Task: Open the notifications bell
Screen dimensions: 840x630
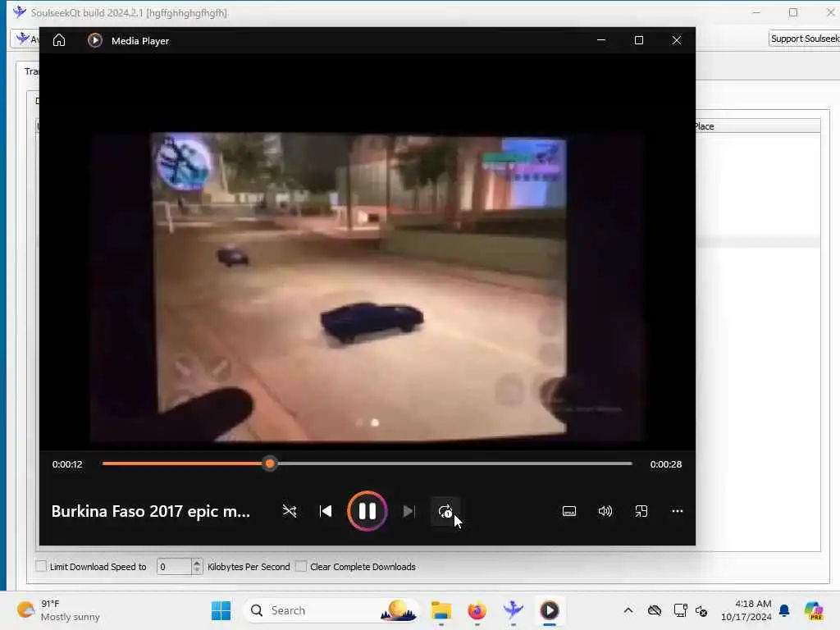Action: tap(784, 610)
